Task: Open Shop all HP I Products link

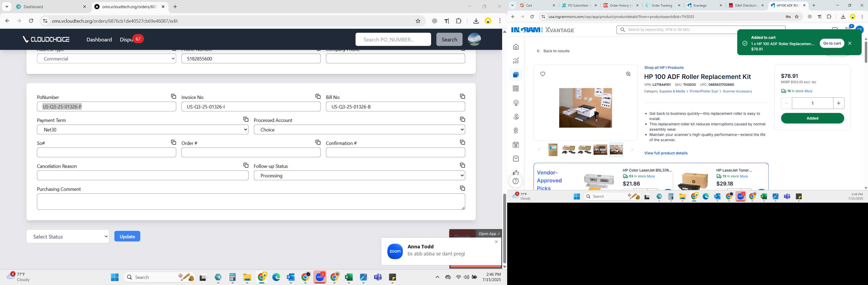Action: pyautogui.click(x=664, y=68)
